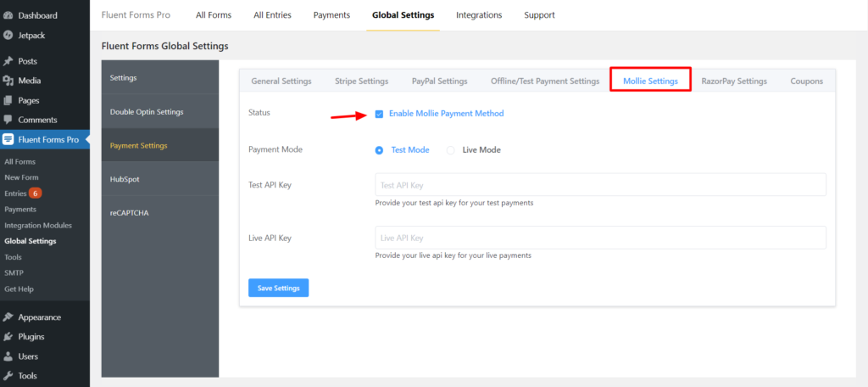The height and width of the screenshot is (387, 868).
Task: Click the Jetpack icon in sidebar
Action: point(8,36)
